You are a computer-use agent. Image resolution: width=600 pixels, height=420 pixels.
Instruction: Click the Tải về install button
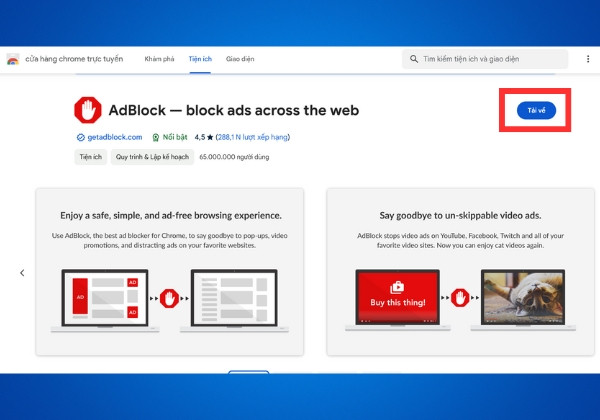(x=536, y=110)
